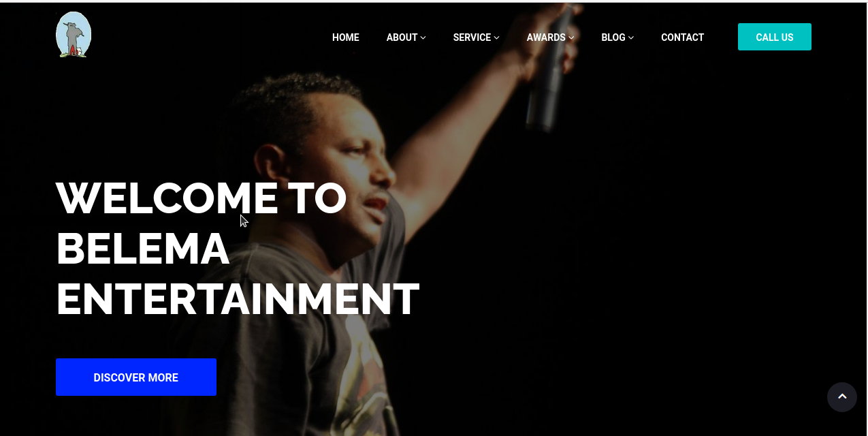The height and width of the screenshot is (436, 868).
Task: Select the SERVICE menu label
Action: (472, 37)
